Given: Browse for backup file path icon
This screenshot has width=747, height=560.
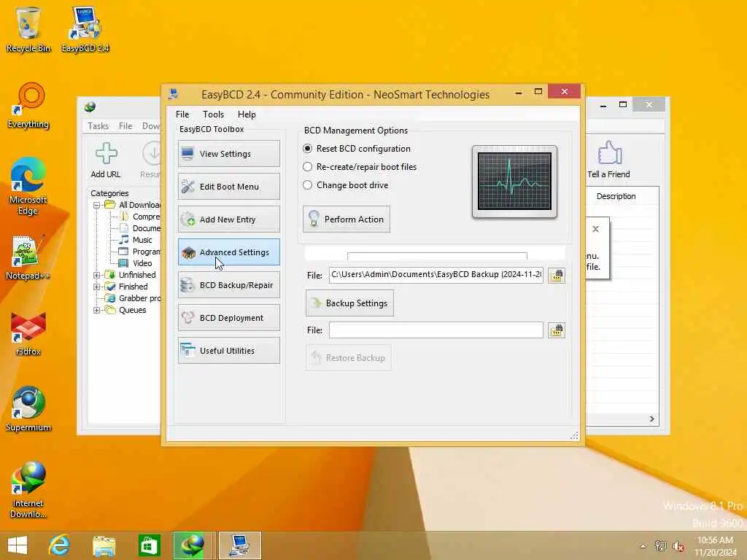Looking at the screenshot, I should 557,275.
